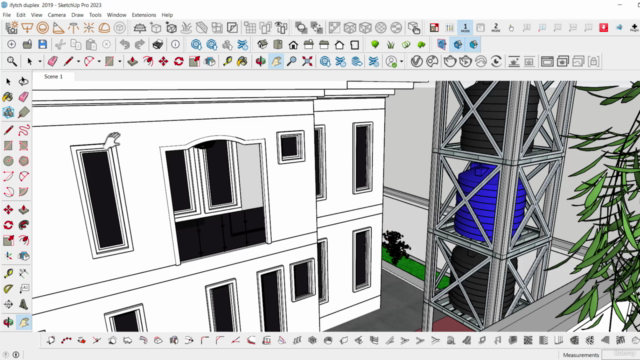Open the Extensions menu
Screen dimensions: 640x360
144,15
